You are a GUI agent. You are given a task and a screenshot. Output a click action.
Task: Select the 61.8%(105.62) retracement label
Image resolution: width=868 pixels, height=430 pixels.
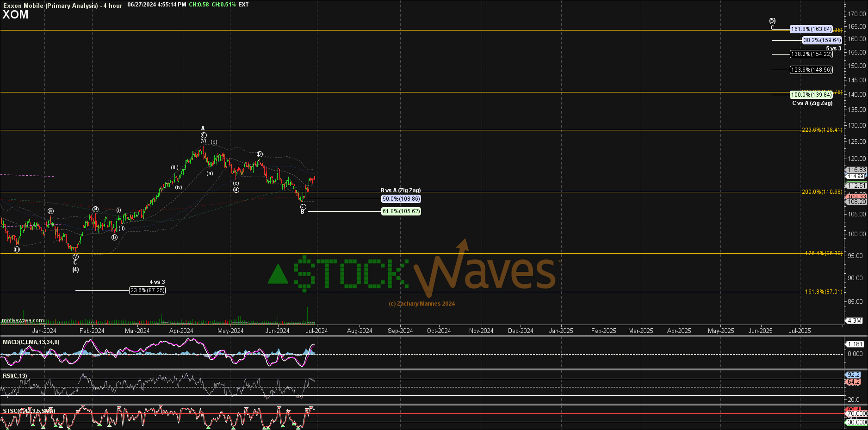click(x=401, y=211)
